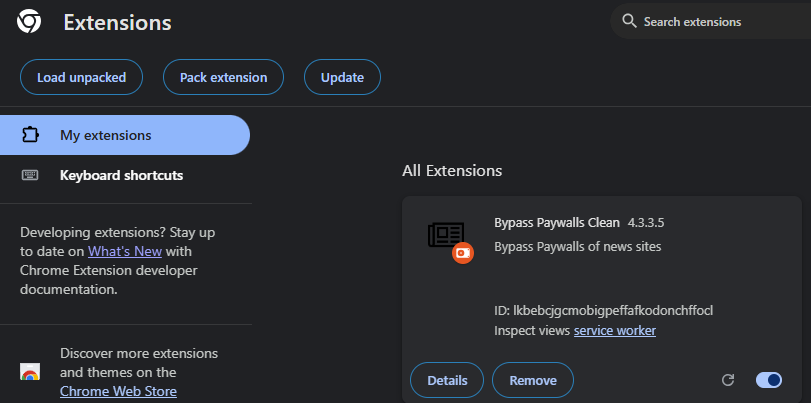Click the Pack extension button
The width and height of the screenshot is (811, 403).
point(223,77)
